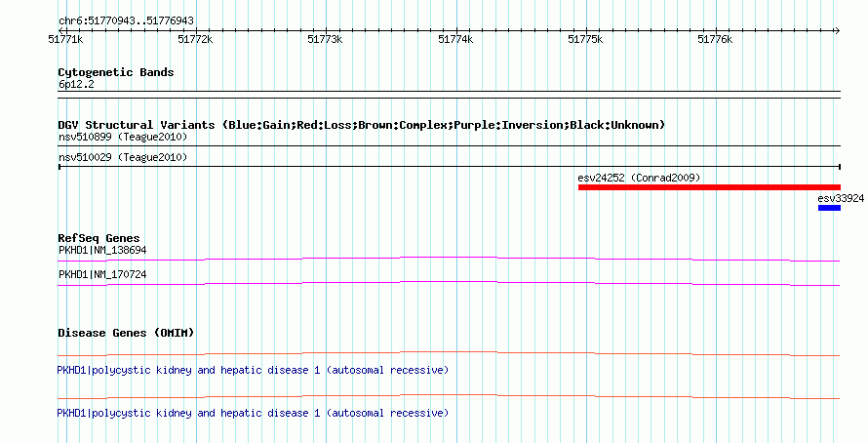Select the Cytogenetic Bands track title

116,72
